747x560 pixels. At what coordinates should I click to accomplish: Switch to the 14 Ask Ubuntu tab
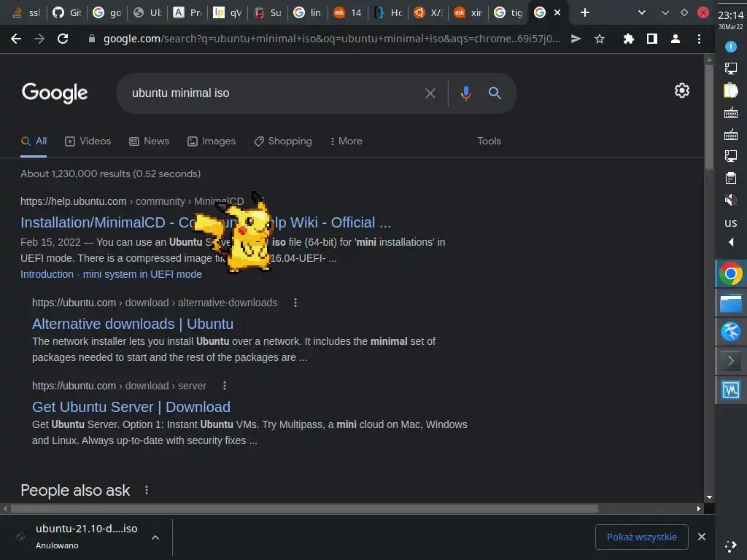pos(348,13)
